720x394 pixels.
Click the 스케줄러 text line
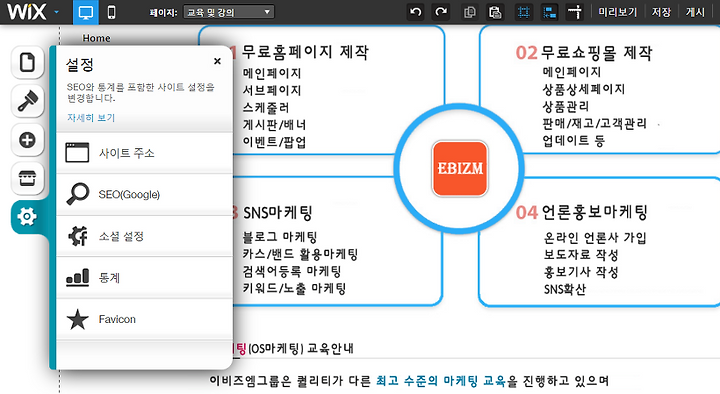[x=266, y=108]
